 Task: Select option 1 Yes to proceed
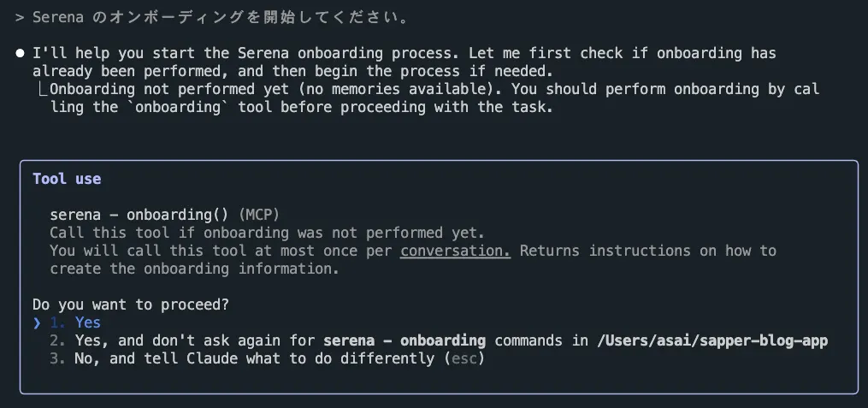[75, 322]
